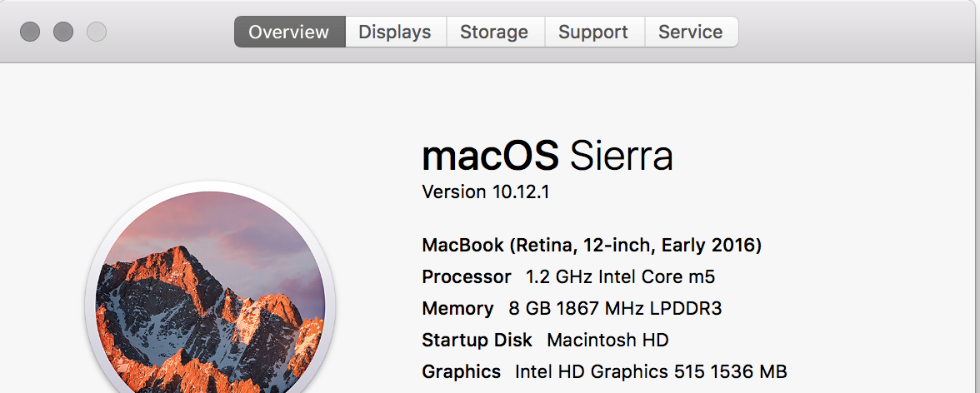Screen dimensions: 980x393
Task: Click the Processor label
Action: click(x=467, y=276)
